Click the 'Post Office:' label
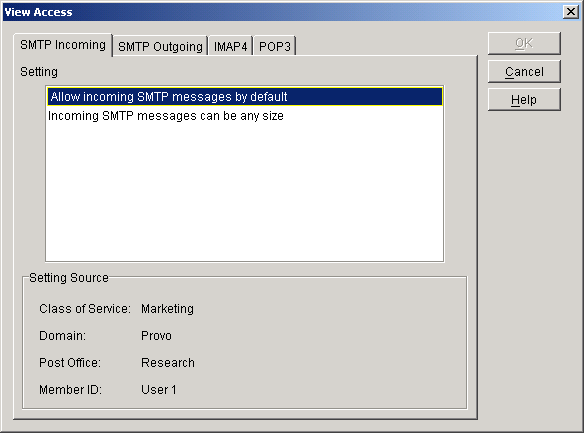Screen dimensions: 584x433 (x=70, y=363)
